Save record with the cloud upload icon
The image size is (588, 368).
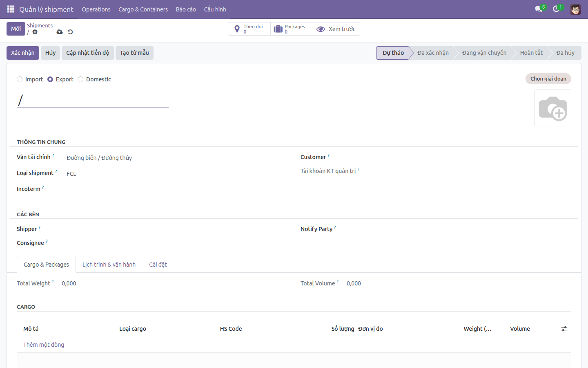pos(60,32)
